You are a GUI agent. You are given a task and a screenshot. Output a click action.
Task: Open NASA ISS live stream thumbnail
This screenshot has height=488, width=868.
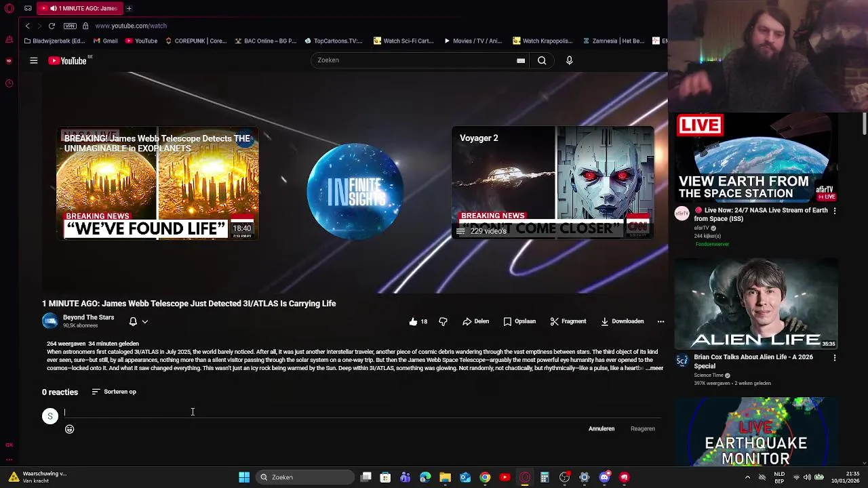(756, 157)
